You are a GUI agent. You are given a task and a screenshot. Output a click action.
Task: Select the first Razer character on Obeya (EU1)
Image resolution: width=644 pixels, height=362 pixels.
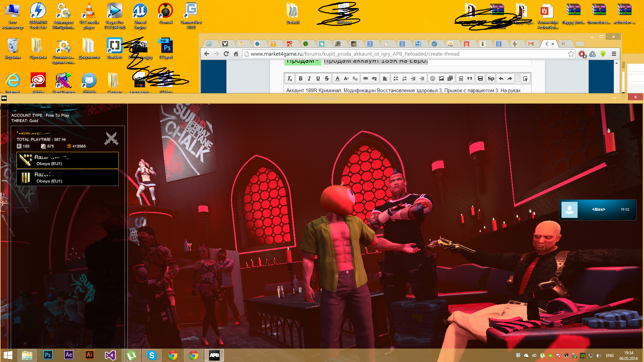pyautogui.click(x=67, y=160)
